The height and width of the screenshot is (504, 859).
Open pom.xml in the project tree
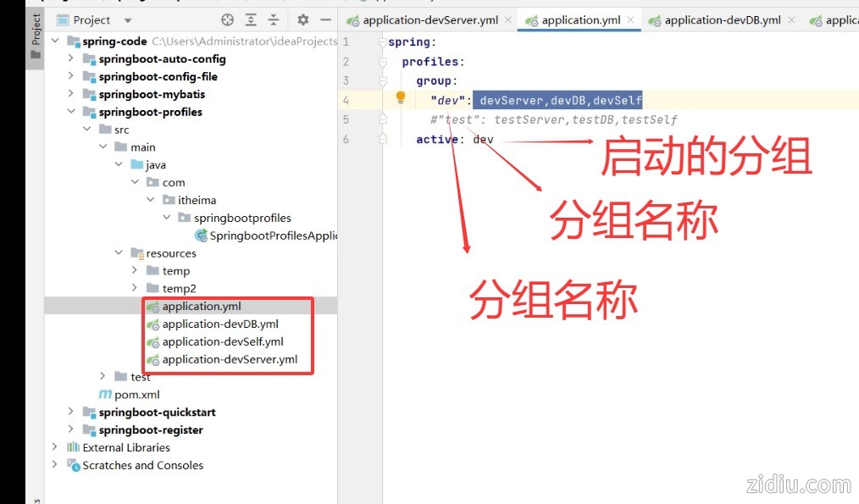(136, 395)
